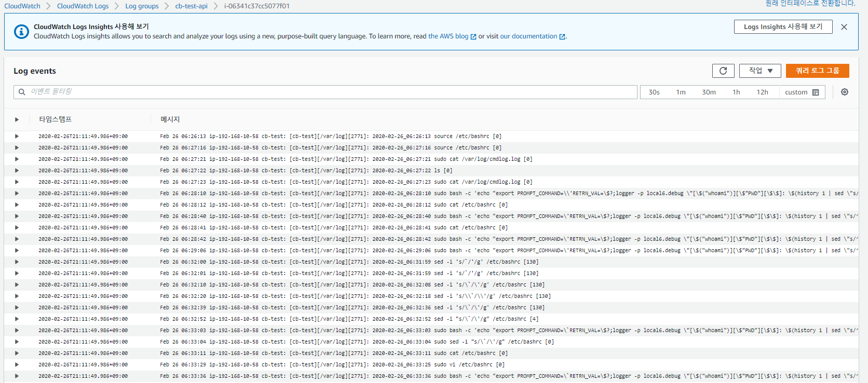The height and width of the screenshot is (383, 868).
Task: Dismiss the Logs Insights info banner
Action: (844, 27)
